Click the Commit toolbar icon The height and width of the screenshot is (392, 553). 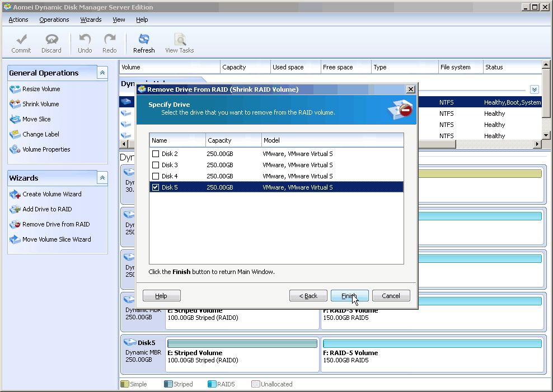(21, 43)
